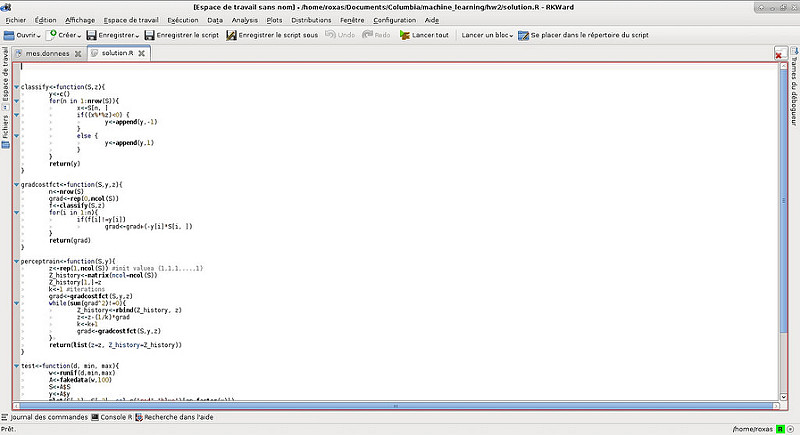800x435 pixels.
Task: Collapse the classify function fold marker
Action: coord(16,87)
